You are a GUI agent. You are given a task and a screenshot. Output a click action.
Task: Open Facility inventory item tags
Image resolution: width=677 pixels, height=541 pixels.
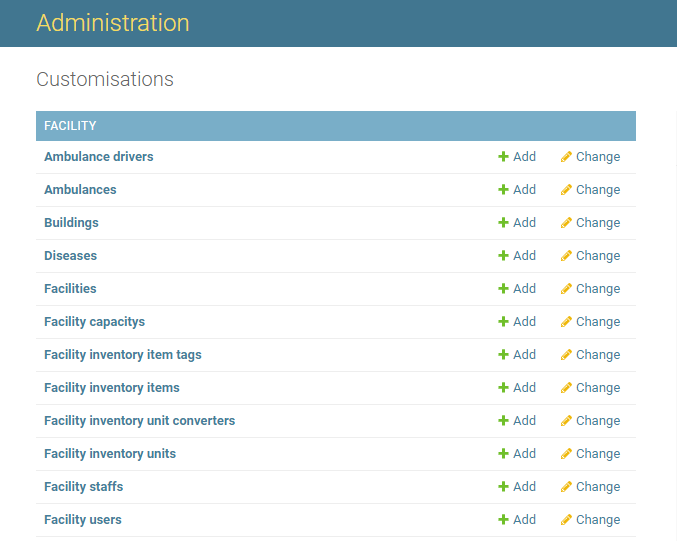[x=123, y=354]
